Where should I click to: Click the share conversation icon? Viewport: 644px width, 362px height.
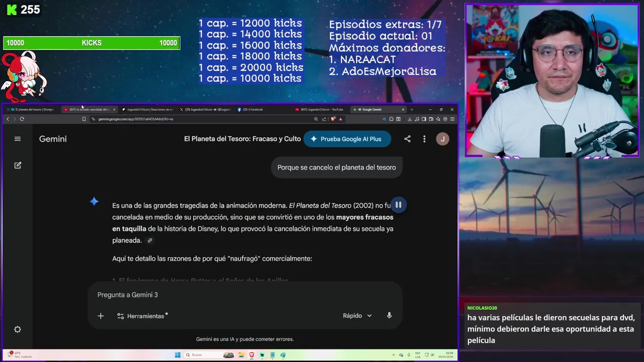click(408, 139)
